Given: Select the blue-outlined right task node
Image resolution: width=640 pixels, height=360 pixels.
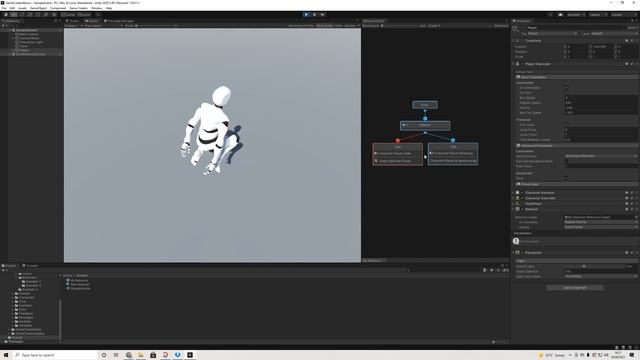Looking at the screenshot, I should (x=453, y=154).
